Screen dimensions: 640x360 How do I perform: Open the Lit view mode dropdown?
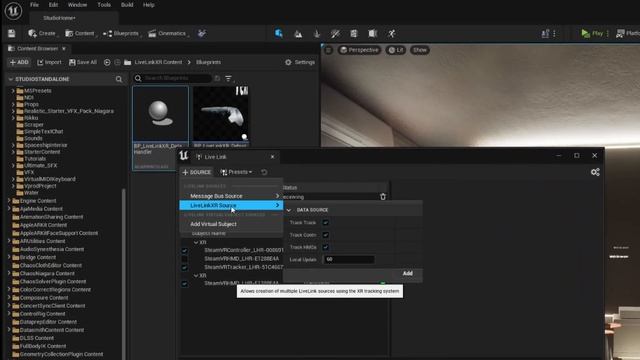tap(396, 50)
